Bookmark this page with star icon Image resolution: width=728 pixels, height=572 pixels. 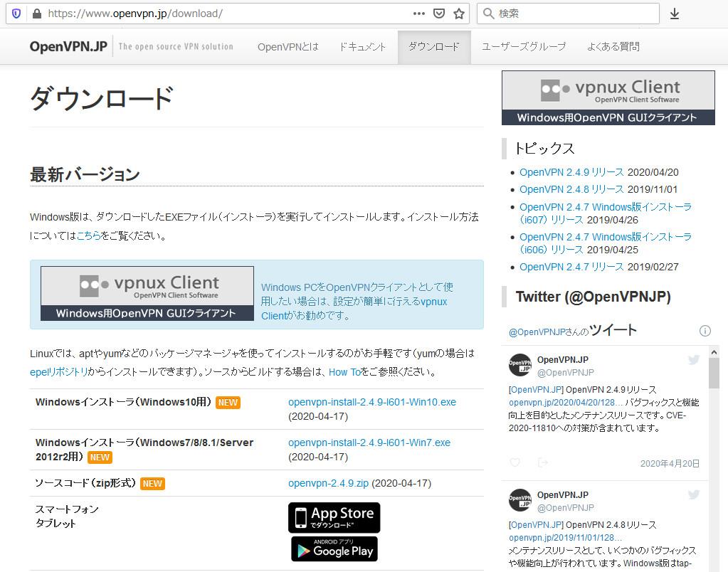coord(459,14)
